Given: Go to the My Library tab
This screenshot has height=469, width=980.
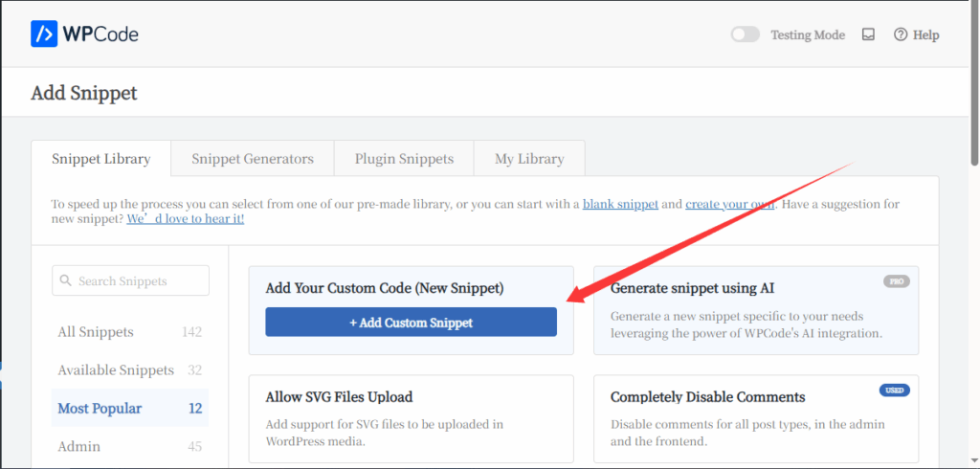Looking at the screenshot, I should pyautogui.click(x=529, y=159).
